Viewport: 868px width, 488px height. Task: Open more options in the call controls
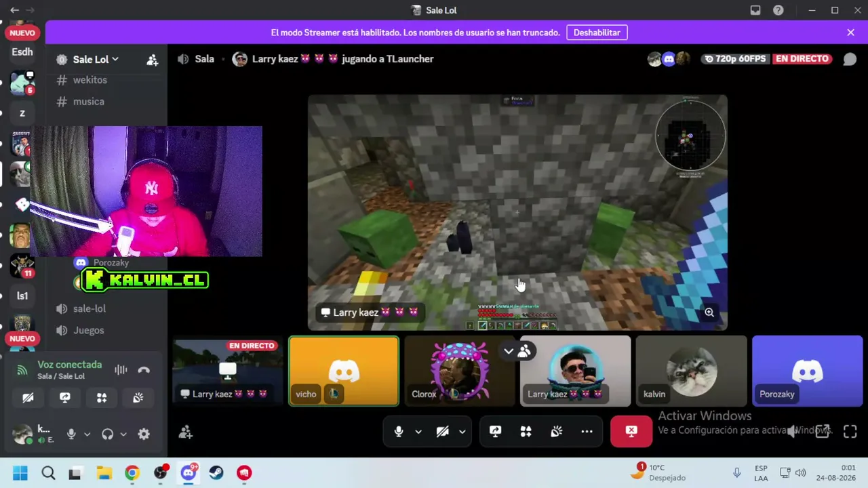coord(587,432)
